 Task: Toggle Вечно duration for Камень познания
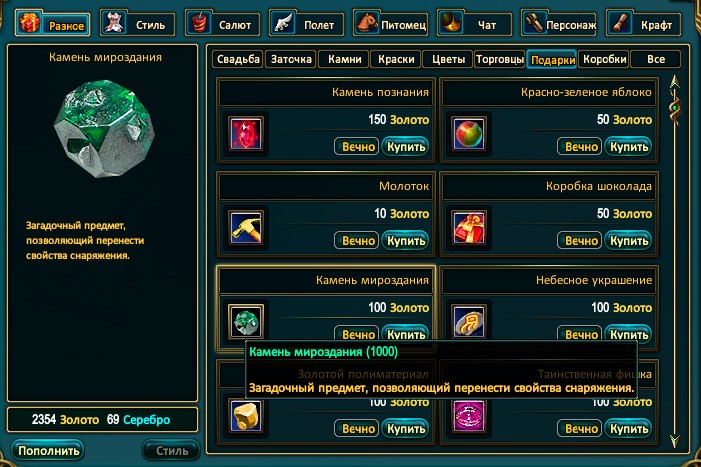[357, 147]
